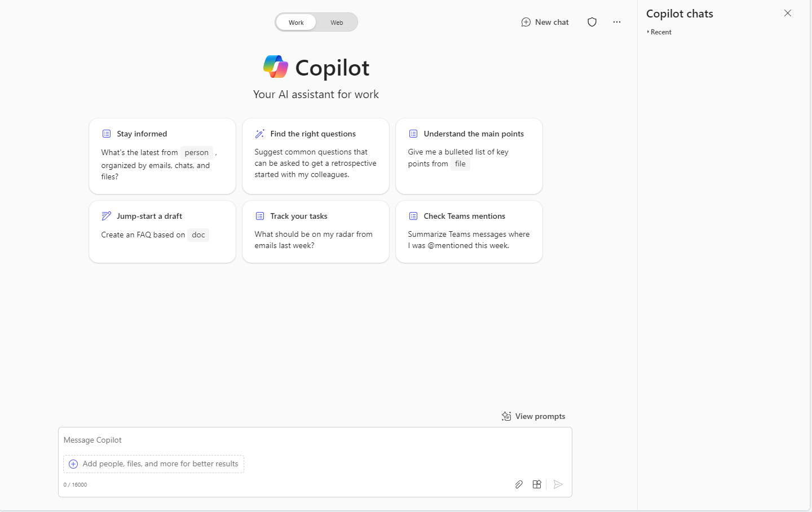Switch to the Web tab

coord(337,23)
